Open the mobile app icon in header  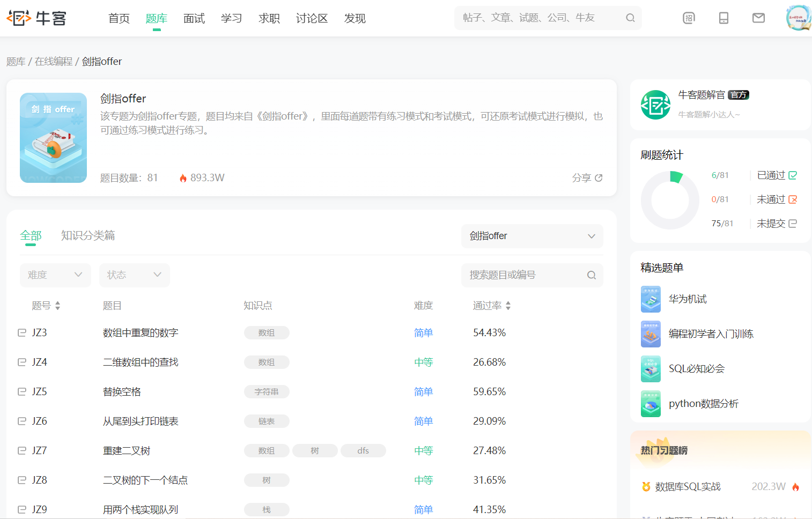pos(724,18)
